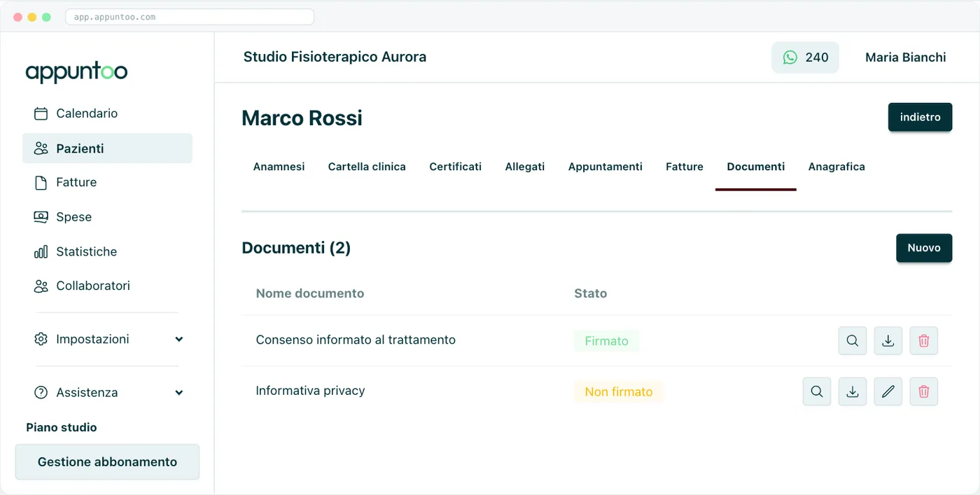Click the Non firmato status badge
The height and width of the screenshot is (495, 980).
(x=619, y=391)
